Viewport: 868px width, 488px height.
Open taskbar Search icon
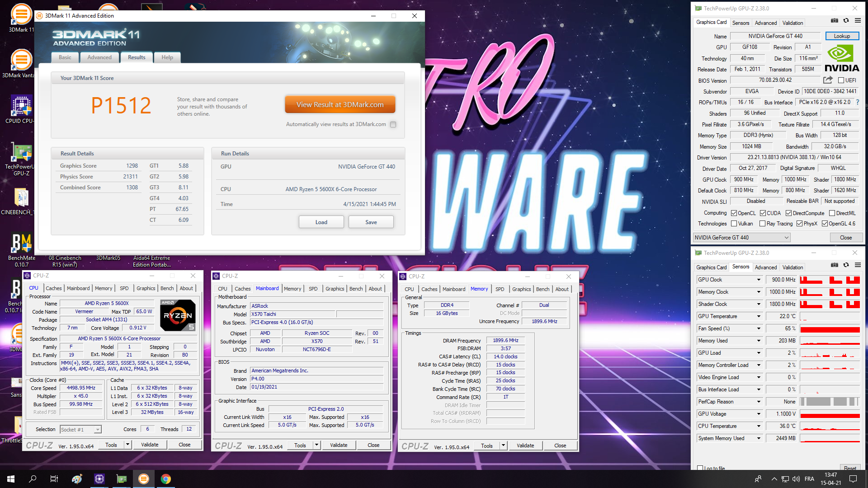(33, 479)
